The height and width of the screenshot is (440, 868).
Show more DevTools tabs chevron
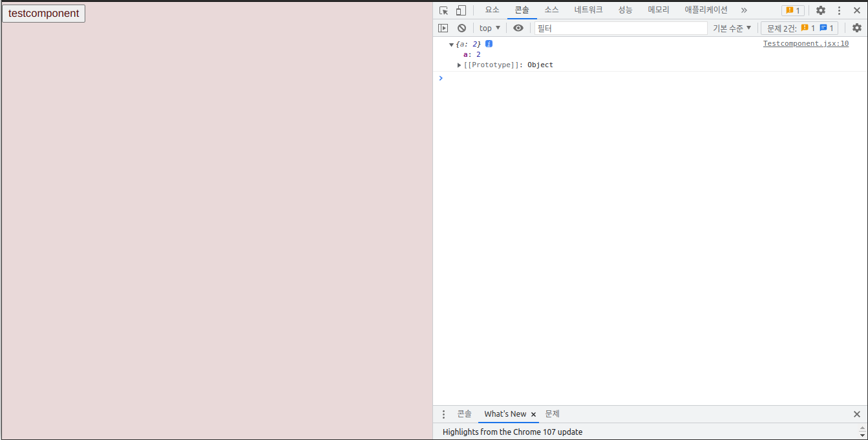tap(744, 10)
